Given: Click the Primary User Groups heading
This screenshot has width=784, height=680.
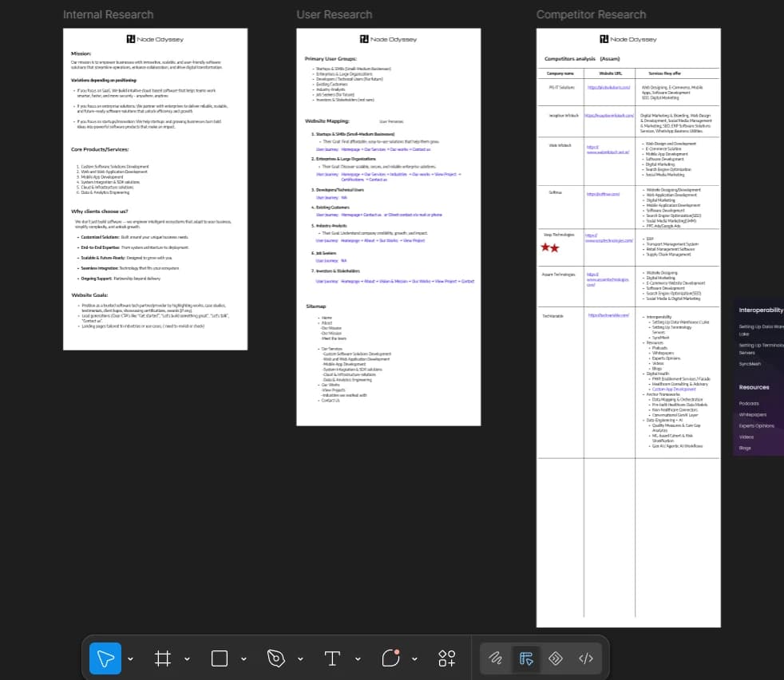Looking at the screenshot, I should click(x=331, y=59).
